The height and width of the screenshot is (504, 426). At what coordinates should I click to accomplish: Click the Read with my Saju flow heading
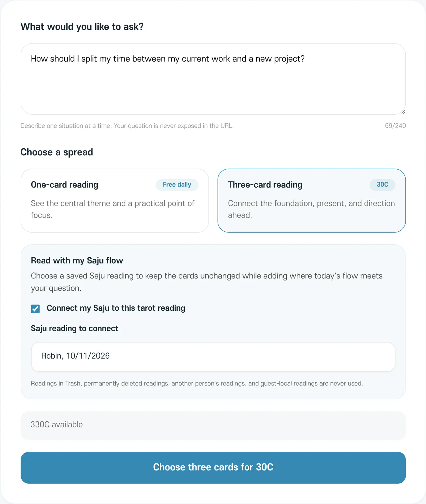point(77,261)
